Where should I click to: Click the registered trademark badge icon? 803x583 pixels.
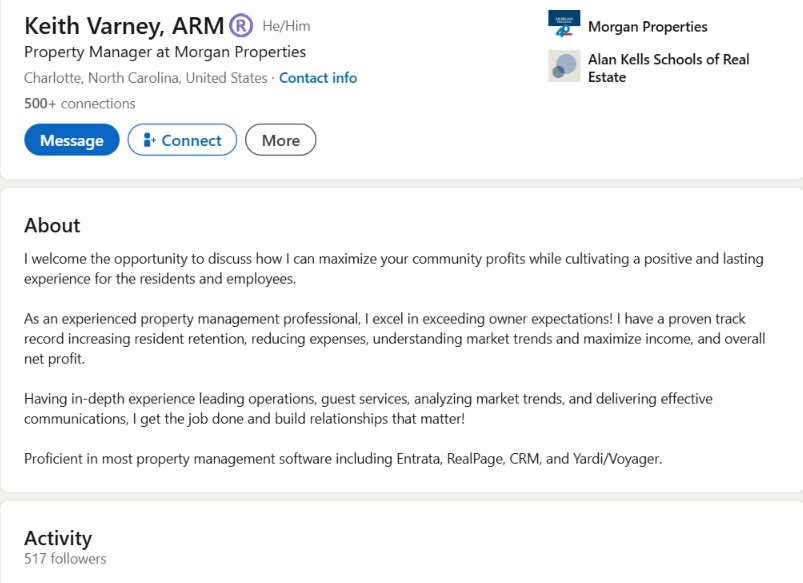241,26
